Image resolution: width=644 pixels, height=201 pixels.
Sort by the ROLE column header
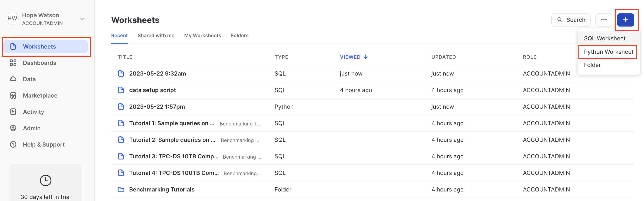coord(529,57)
